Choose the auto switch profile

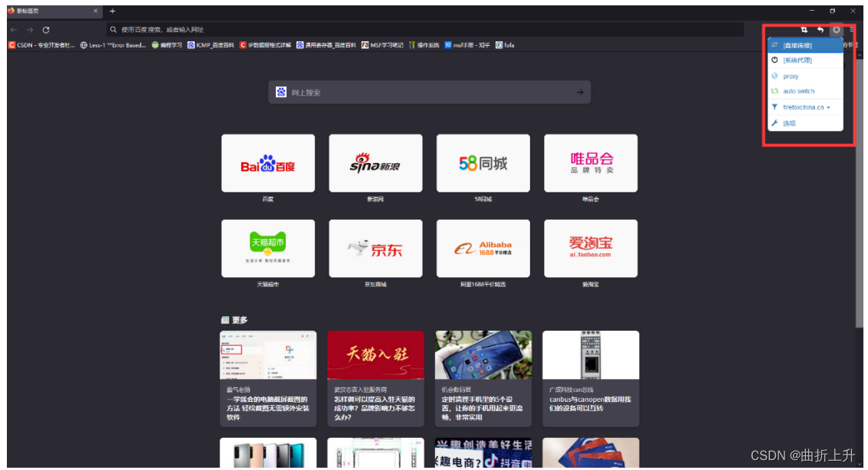pyautogui.click(x=805, y=91)
